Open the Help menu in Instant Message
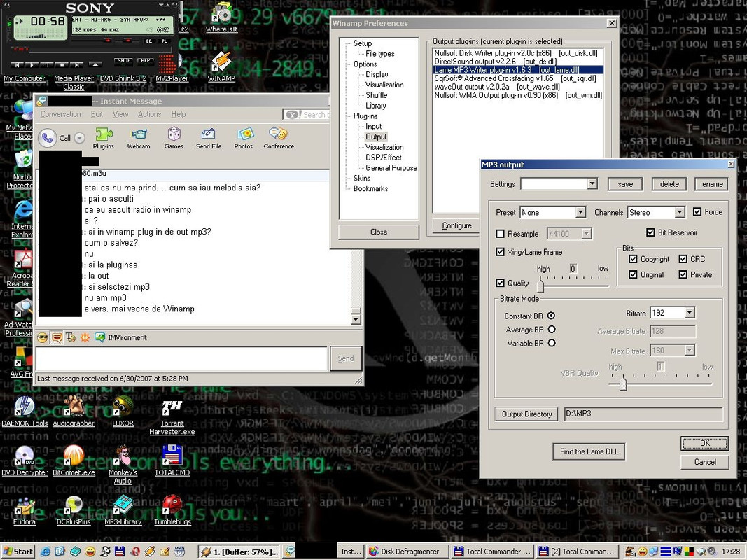 (179, 114)
